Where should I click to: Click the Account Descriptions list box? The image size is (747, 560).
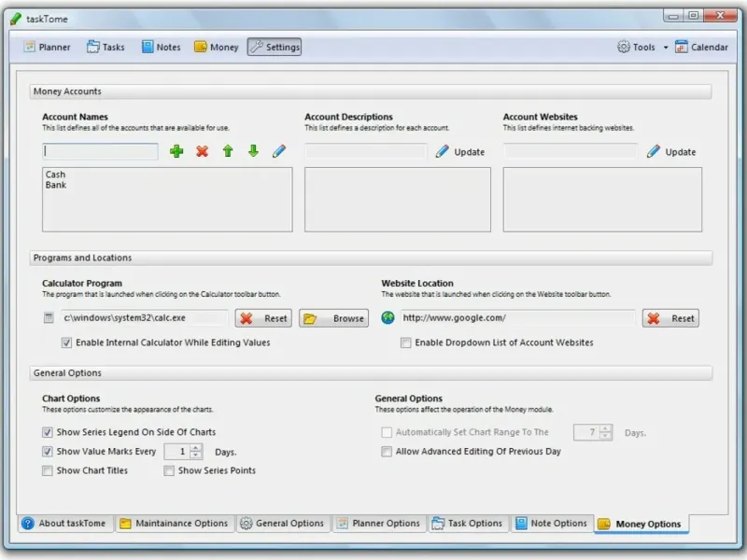point(398,200)
